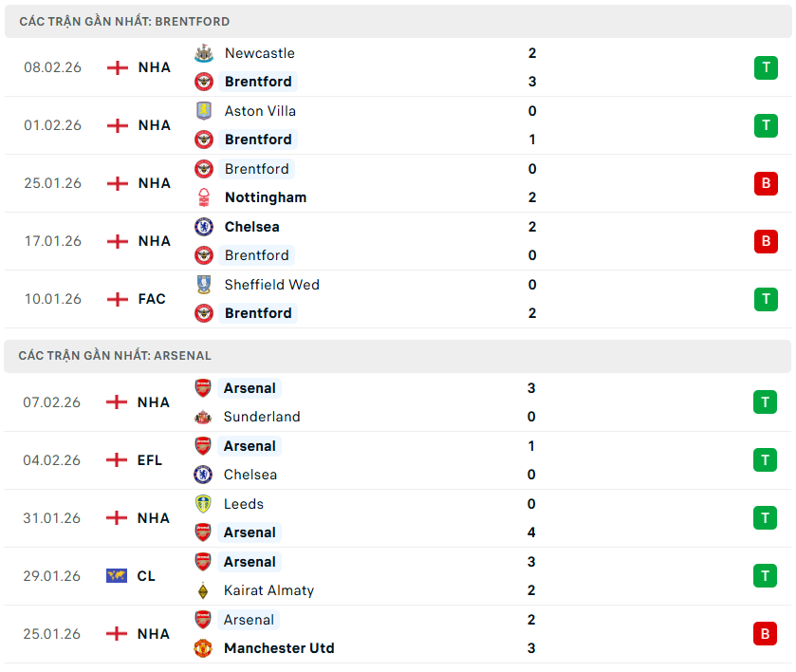Toggle the red B badge for Chelsea vs Brentford
Screen dimensions: 796x672
(x=766, y=241)
